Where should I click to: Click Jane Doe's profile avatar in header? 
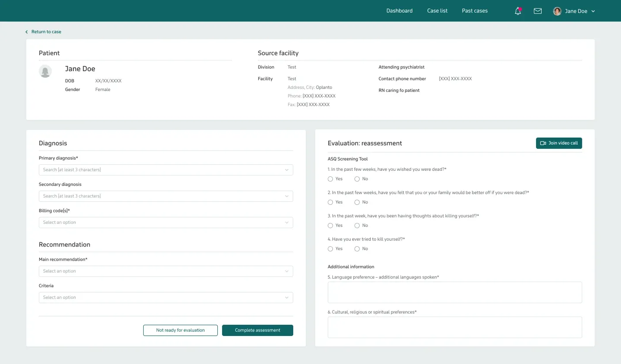point(557,11)
